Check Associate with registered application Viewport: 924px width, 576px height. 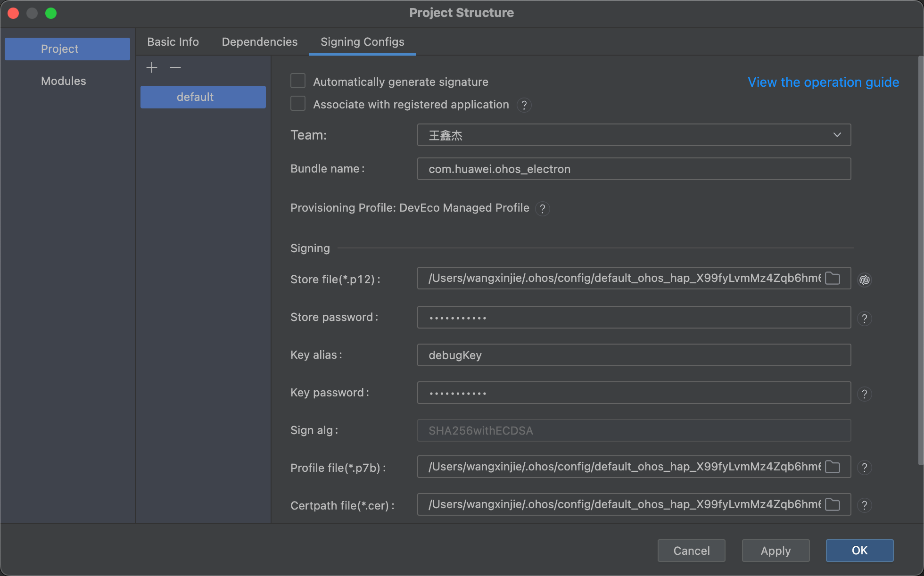(x=298, y=104)
